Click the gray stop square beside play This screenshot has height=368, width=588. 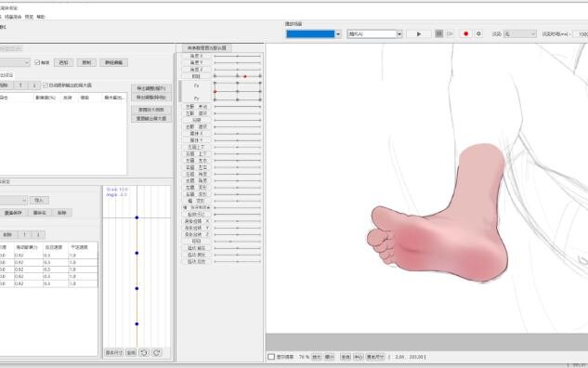tap(439, 33)
